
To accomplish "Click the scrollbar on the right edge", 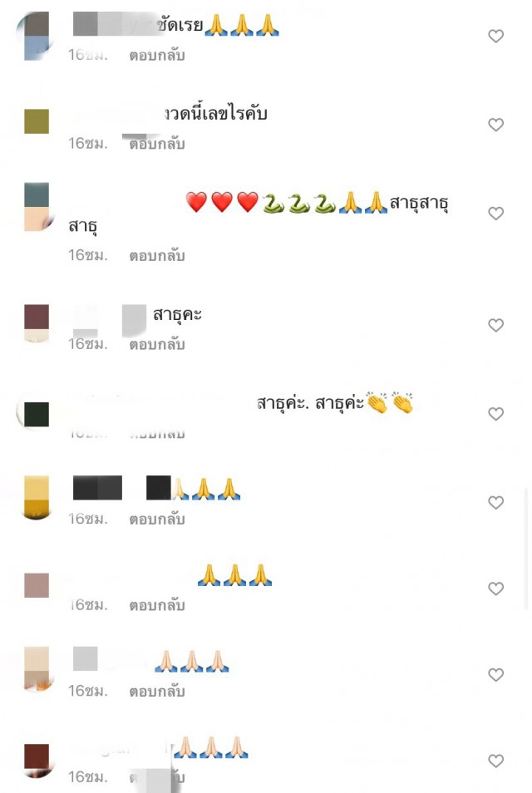I will point(526,549).
